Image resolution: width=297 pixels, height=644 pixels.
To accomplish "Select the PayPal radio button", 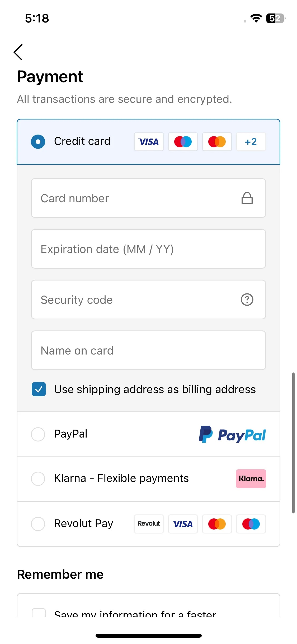I will point(38,434).
